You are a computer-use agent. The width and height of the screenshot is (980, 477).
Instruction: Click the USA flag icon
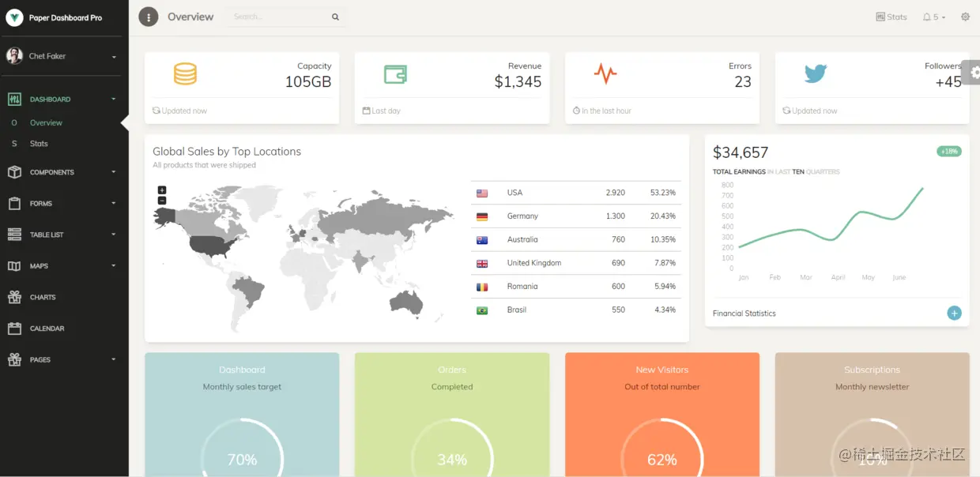(482, 193)
